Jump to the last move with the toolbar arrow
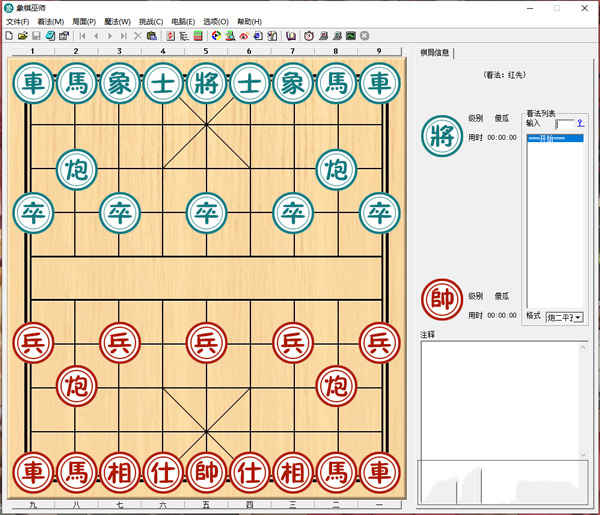 (124, 36)
